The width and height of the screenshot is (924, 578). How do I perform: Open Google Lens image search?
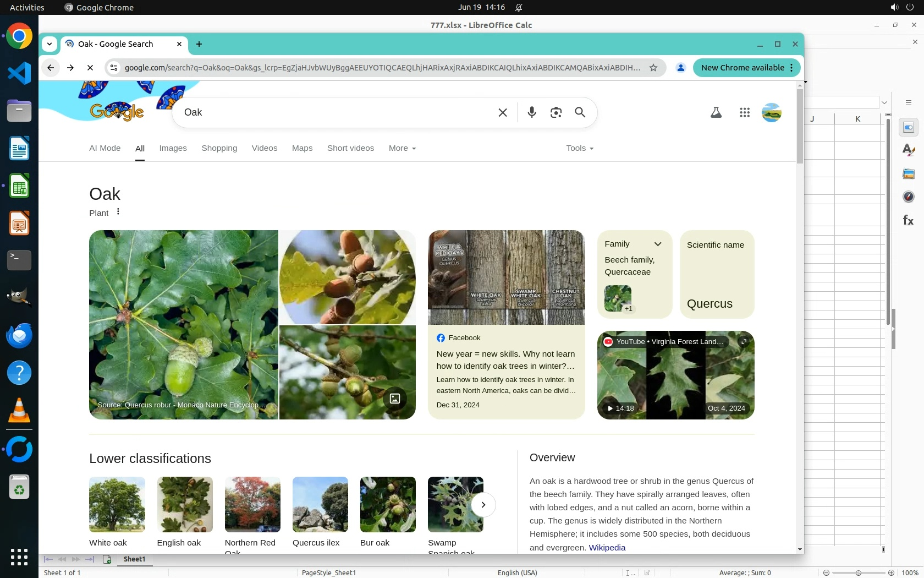click(x=555, y=112)
